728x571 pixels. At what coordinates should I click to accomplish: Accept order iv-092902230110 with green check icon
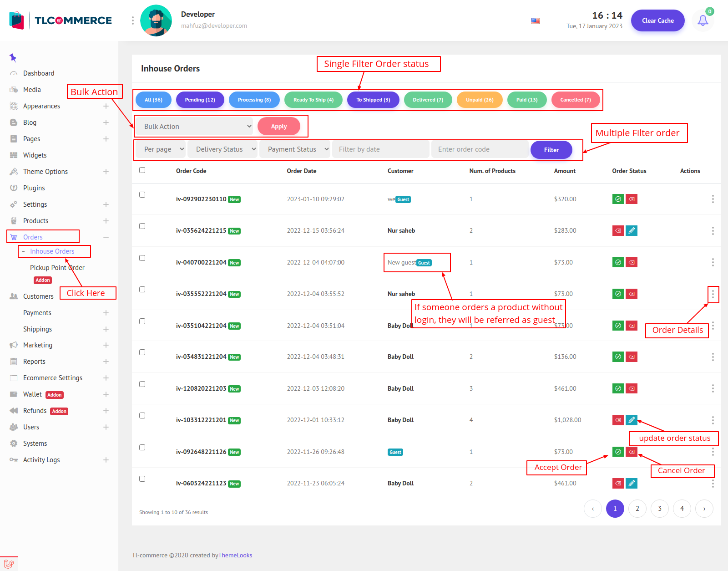coord(618,199)
